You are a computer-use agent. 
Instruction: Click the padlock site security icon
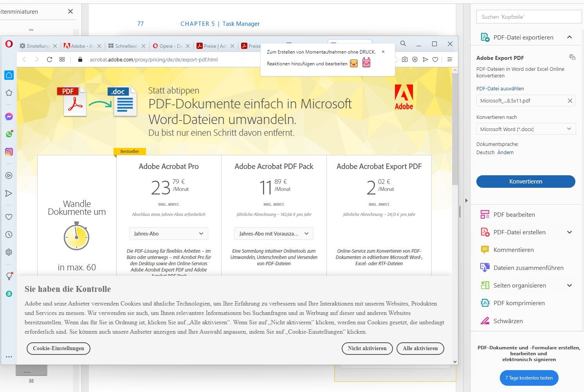[80, 59]
